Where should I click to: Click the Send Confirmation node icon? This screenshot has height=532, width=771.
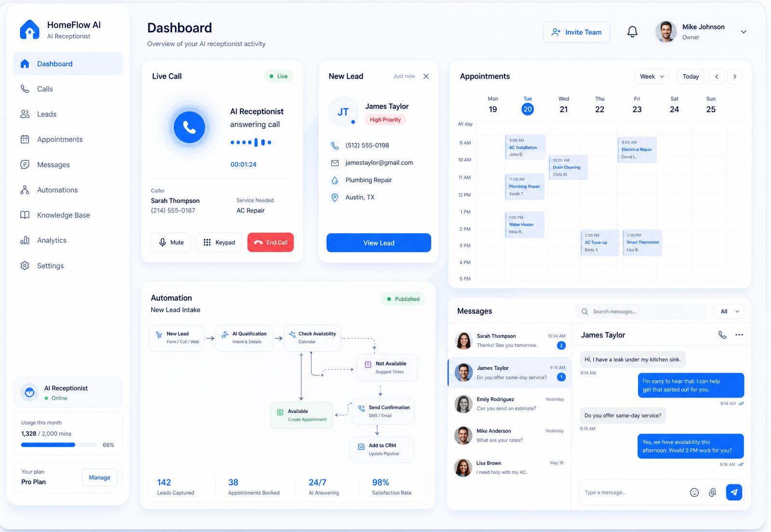(361, 409)
